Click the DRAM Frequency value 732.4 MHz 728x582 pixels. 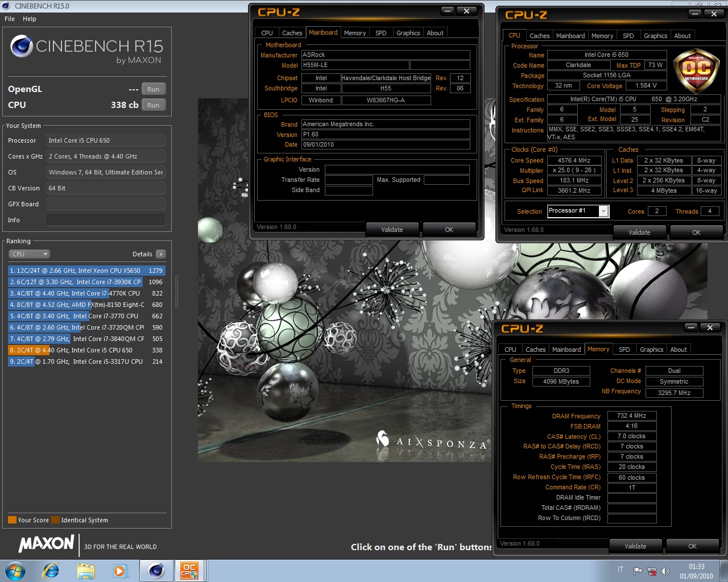click(632, 415)
